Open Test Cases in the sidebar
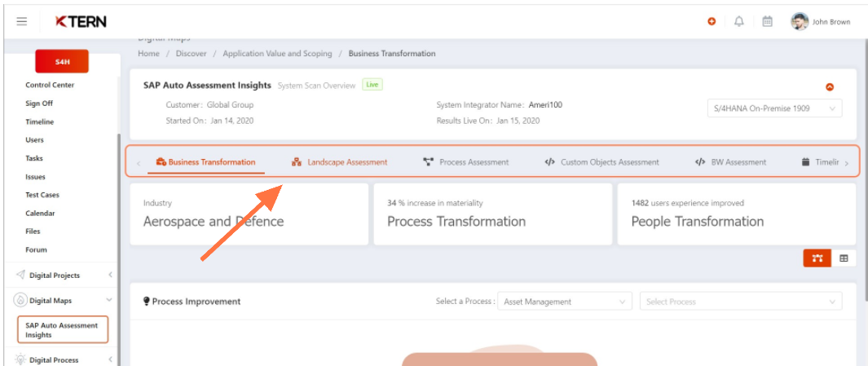The width and height of the screenshot is (868, 366). pyautogui.click(x=42, y=195)
